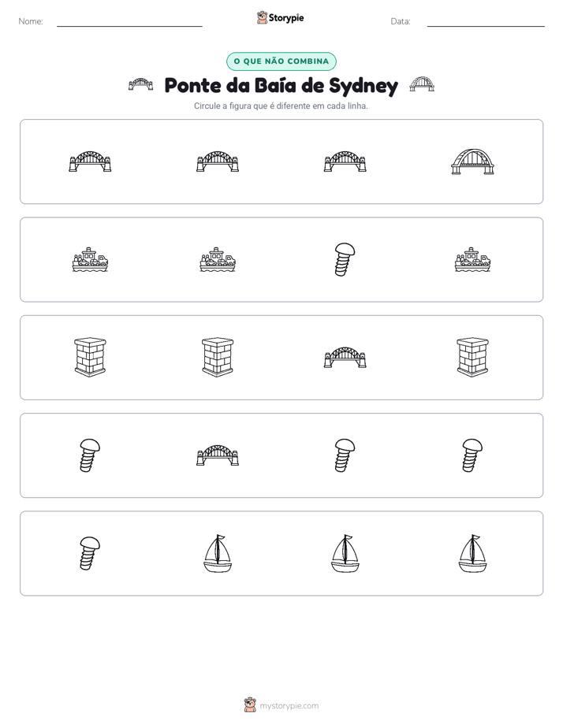Click the first ferry boat icon
Screen dimensions: 563x728
click(x=90, y=259)
